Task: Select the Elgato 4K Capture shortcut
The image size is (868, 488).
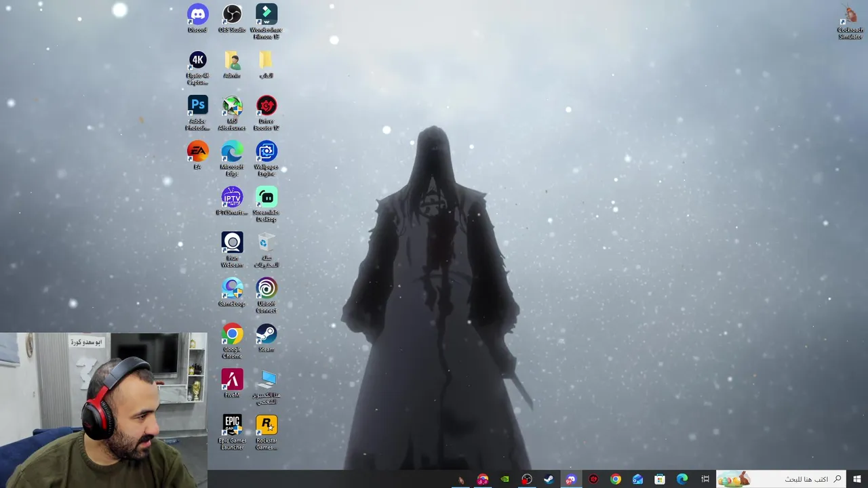Action: click(x=197, y=68)
